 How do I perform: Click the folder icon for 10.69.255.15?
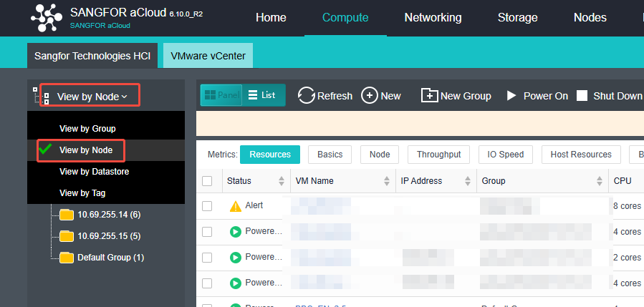click(x=67, y=236)
